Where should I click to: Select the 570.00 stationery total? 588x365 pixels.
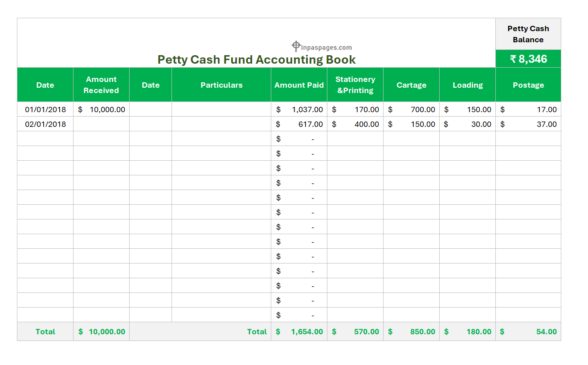point(355,332)
